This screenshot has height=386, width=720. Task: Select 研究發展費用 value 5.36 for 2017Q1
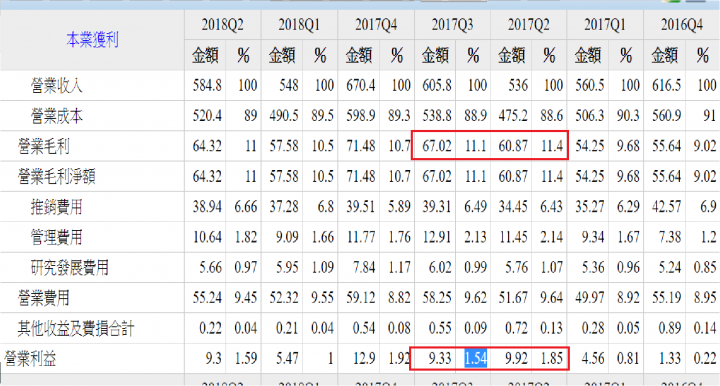[x=593, y=267]
